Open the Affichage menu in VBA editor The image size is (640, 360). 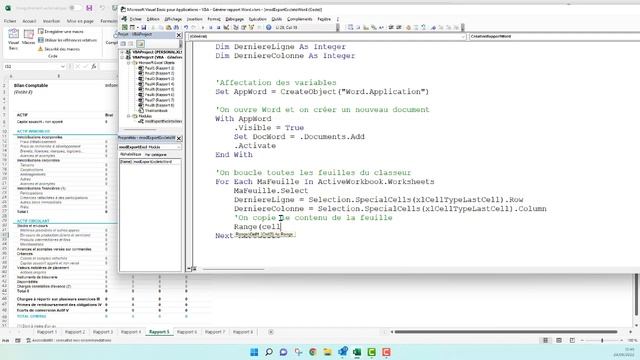point(173,19)
